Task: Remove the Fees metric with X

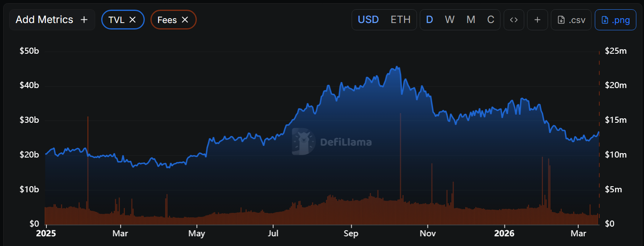Action: click(x=185, y=20)
